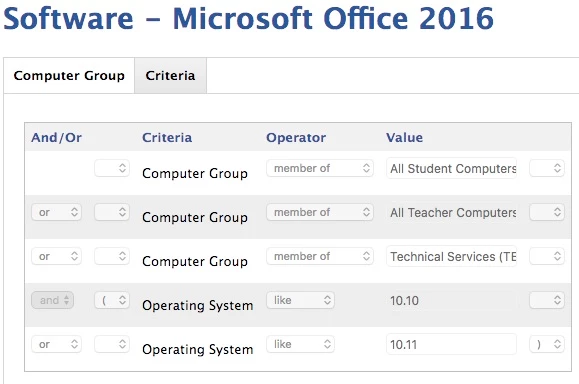Open the like operator dropdown in 10.10 row
579x384 pixels.
pyautogui.click(x=301, y=300)
